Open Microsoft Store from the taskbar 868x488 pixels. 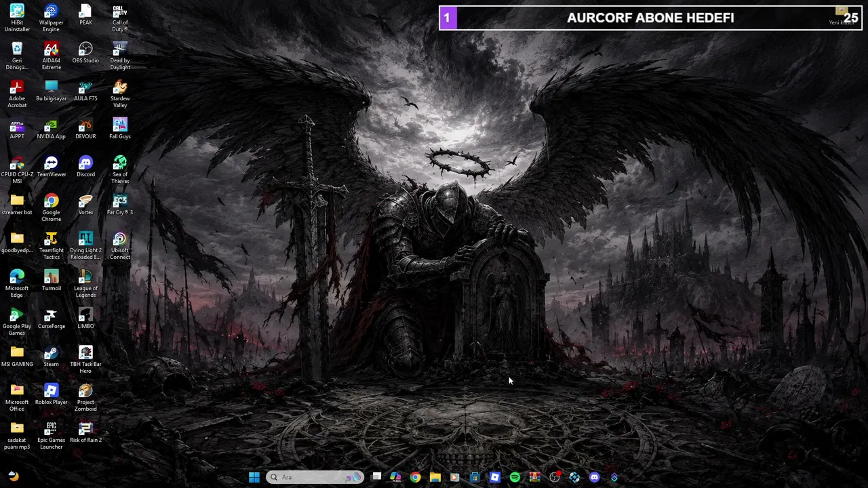click(x=475, y=477)
